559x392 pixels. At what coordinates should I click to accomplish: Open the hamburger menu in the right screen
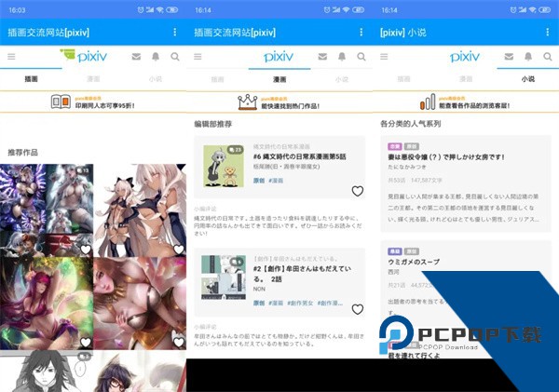click(x=385, y=57)
